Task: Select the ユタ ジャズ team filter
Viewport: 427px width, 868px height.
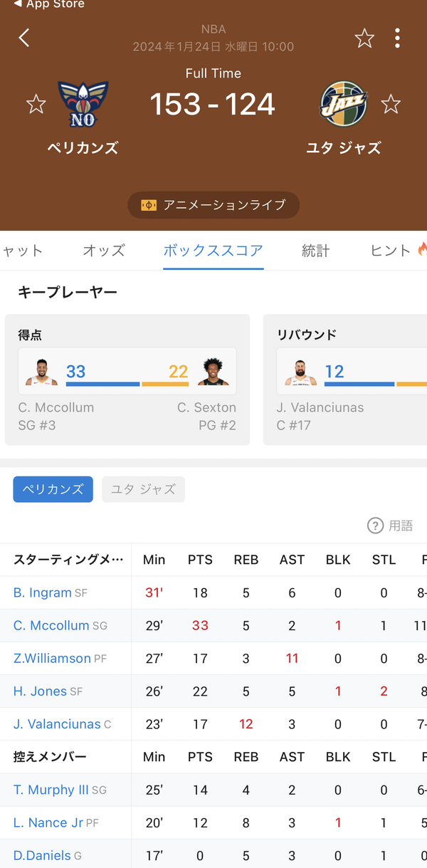Action: point(143,489)
